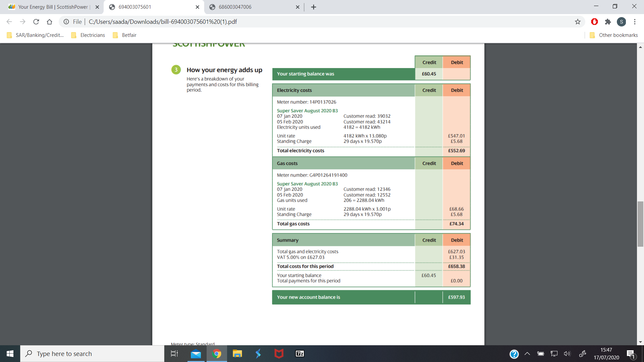Bookmark this page with the star icon
Image resolution: width=644 pixels, height=362 pixels.
pos(578,22)
